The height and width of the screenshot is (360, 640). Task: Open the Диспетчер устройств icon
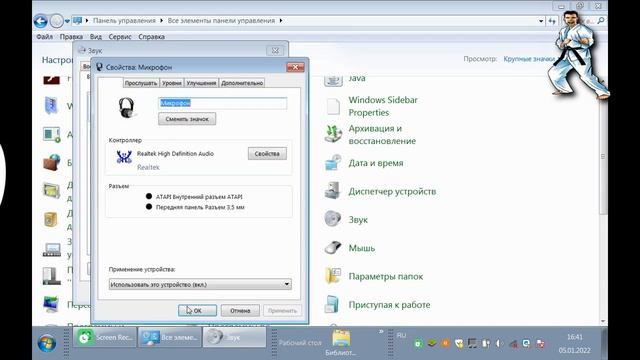point(333,191)
